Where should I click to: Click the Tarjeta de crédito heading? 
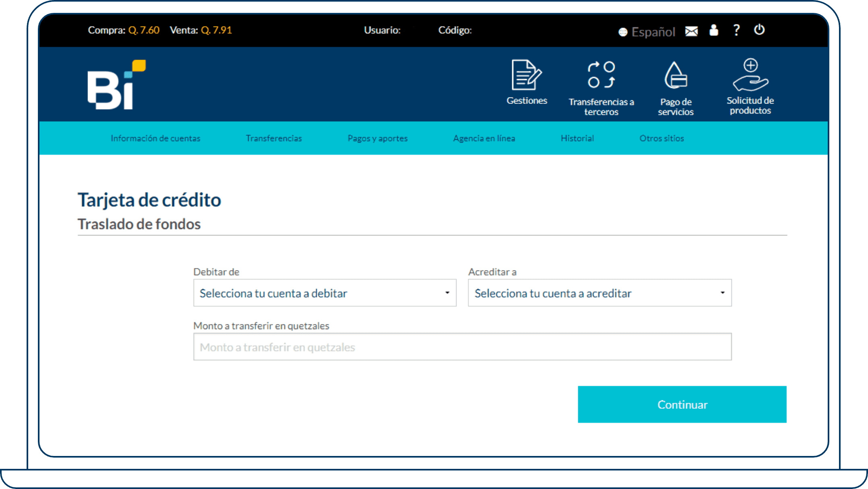pos(150,200)
